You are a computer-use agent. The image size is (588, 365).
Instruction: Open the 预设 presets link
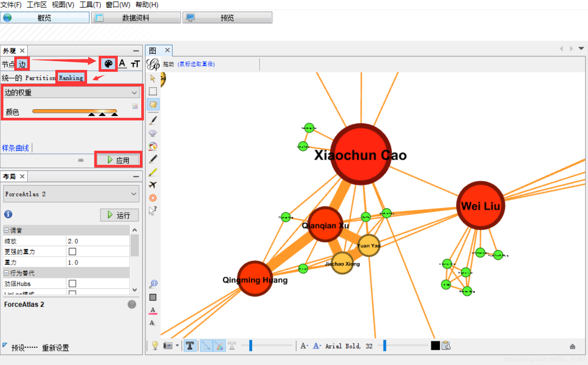pyautogui.click(x=24, y=348)
